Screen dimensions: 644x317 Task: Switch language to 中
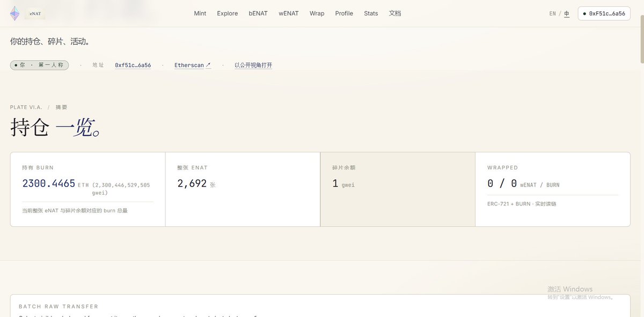pyautogui.click(x=567, y=13)
